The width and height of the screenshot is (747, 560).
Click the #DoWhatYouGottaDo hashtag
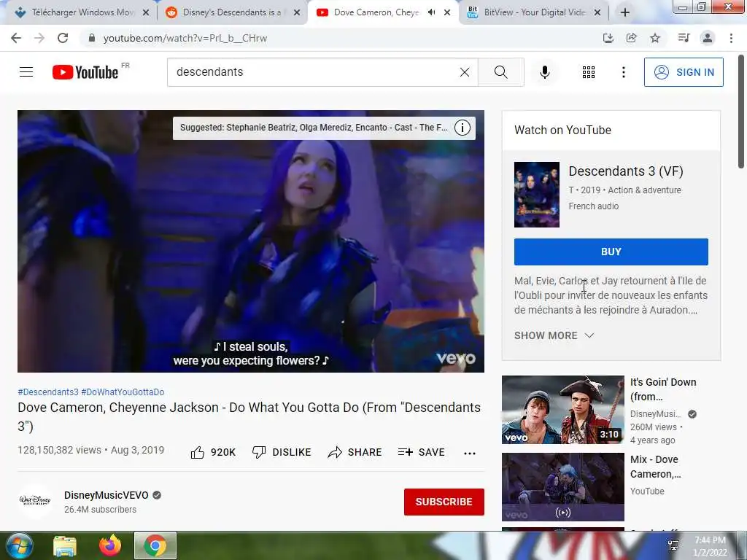(123, 392)
